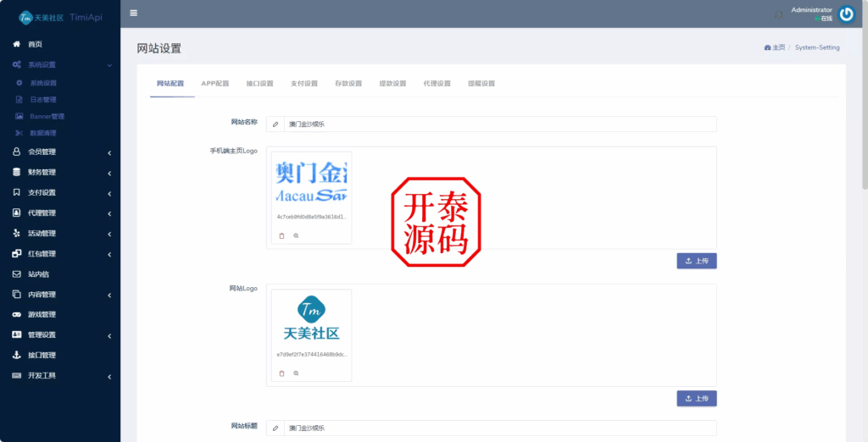868x442 pixels.
Task: Click the keyboard icon beside 开发工具
Action: [x=17, y=376]
